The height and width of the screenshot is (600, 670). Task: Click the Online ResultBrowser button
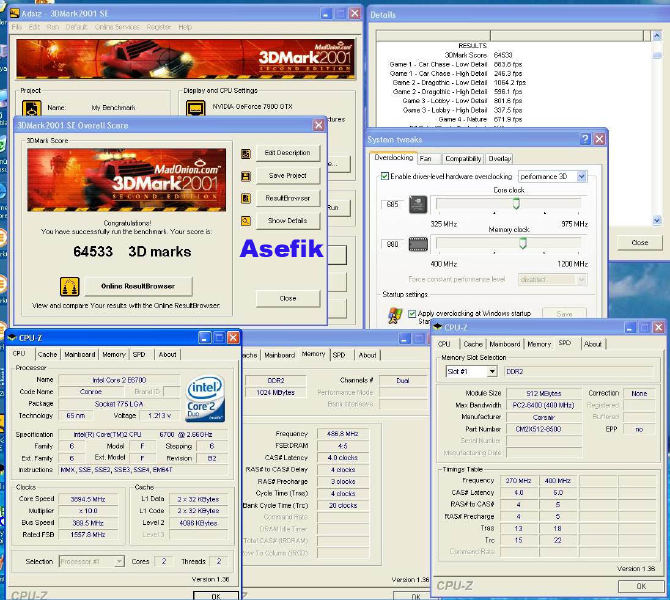click(138, 286)
